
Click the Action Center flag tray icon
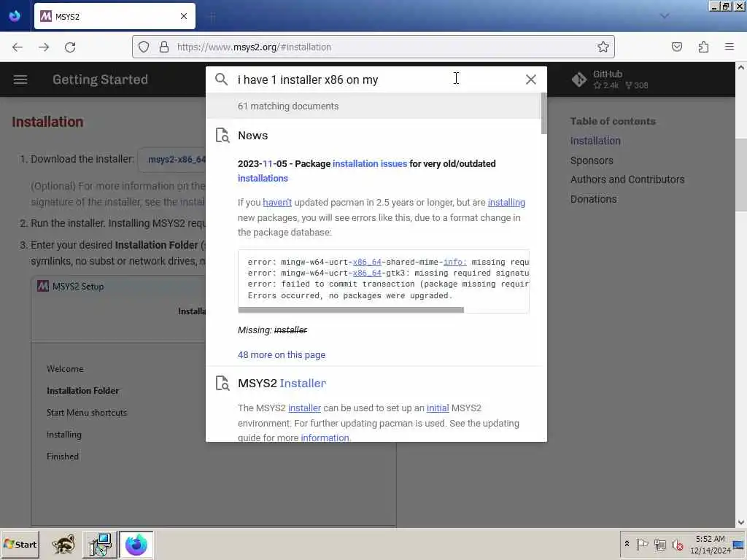click(642, 544)
